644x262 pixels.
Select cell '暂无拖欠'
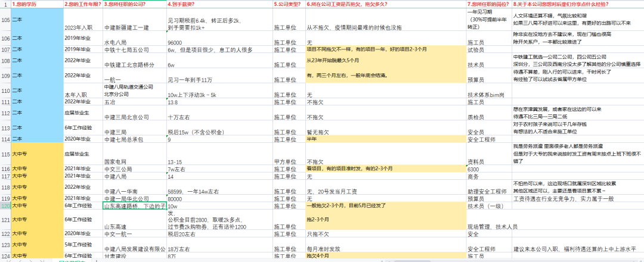386,129
